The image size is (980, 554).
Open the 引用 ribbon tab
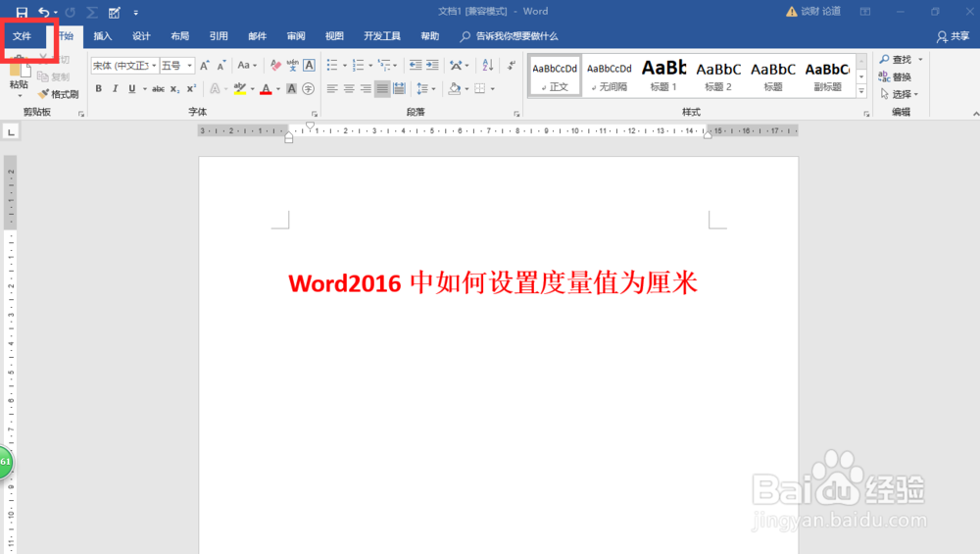(219, 36)
